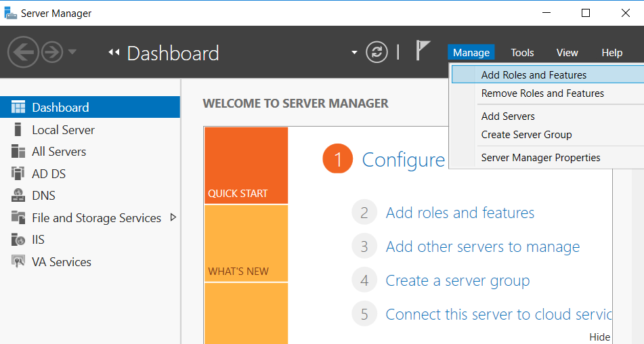This screenshot has height=344, width=644.
Task: Select IIS in navigation pane
Action: click(38, 239)
